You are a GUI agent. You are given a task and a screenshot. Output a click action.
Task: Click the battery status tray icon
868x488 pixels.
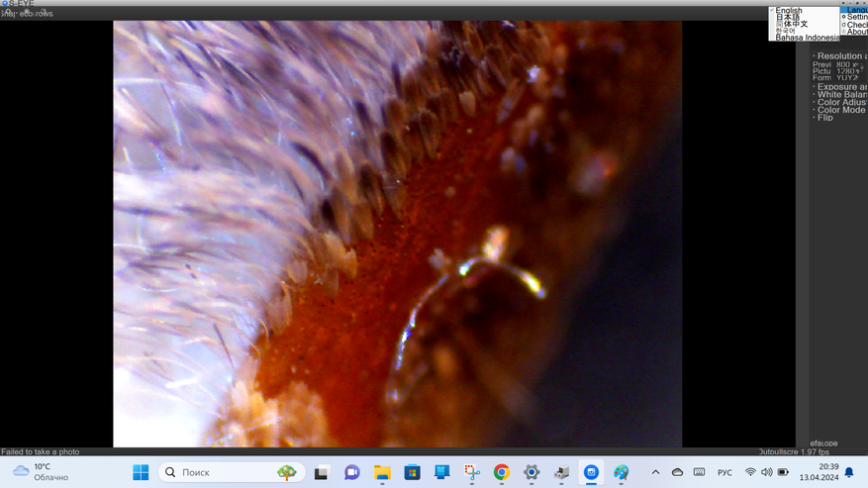coord(783,472)
